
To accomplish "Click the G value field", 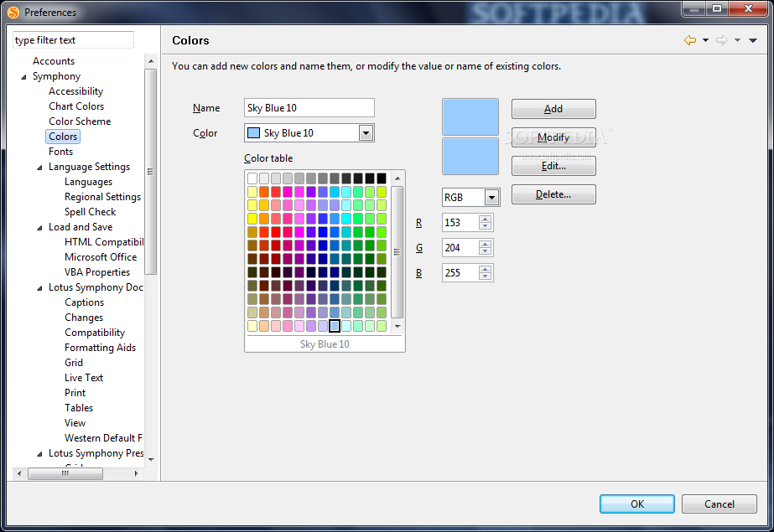I will point(460,247).
